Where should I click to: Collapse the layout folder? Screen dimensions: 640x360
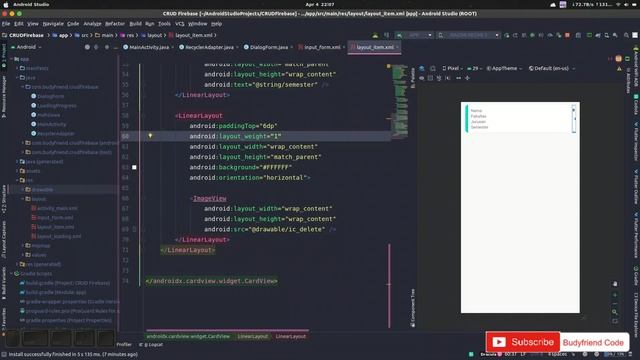pyautogui.click(x=23, y=199)
